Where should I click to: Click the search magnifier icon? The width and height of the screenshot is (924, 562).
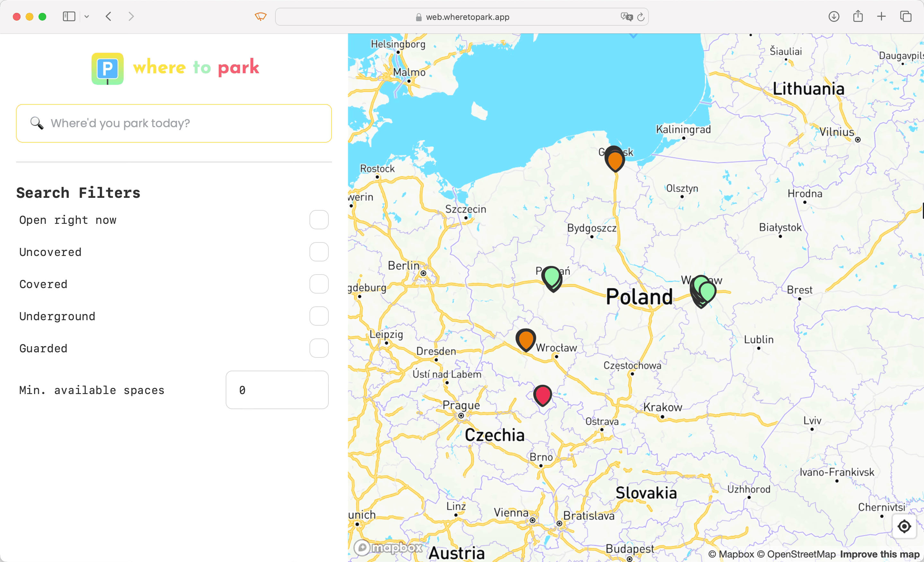37,123
